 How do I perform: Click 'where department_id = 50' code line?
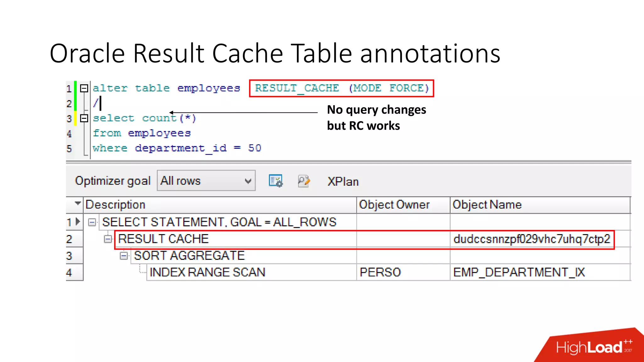point(177,148)
